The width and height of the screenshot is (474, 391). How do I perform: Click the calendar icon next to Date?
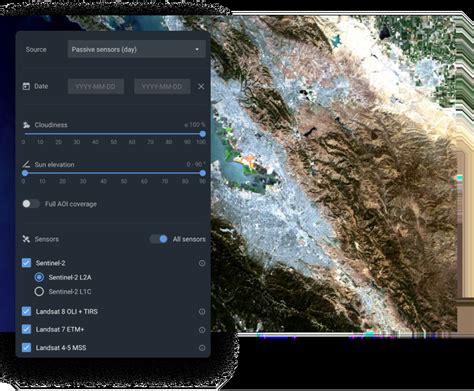click(26, 86)
